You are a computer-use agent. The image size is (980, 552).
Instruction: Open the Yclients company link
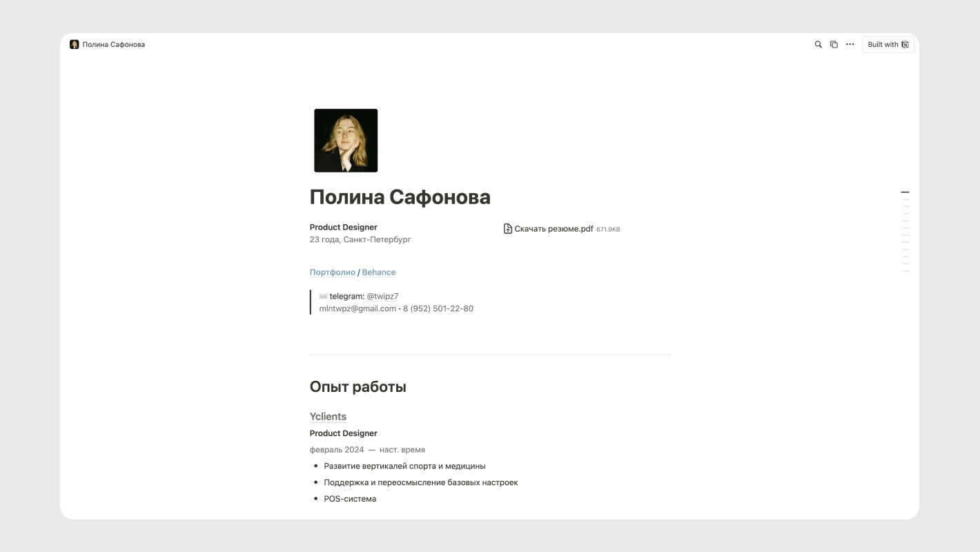(x=328, y=417)
